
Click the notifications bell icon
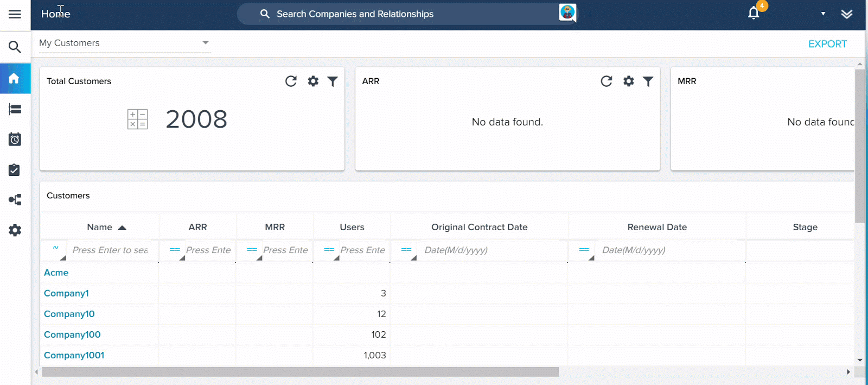754,13
